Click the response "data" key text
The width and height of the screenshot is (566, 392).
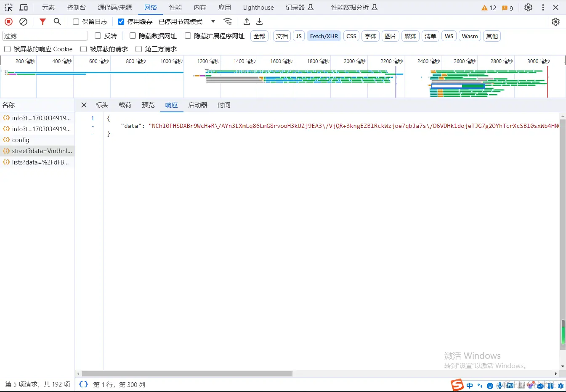click(131, 126)
